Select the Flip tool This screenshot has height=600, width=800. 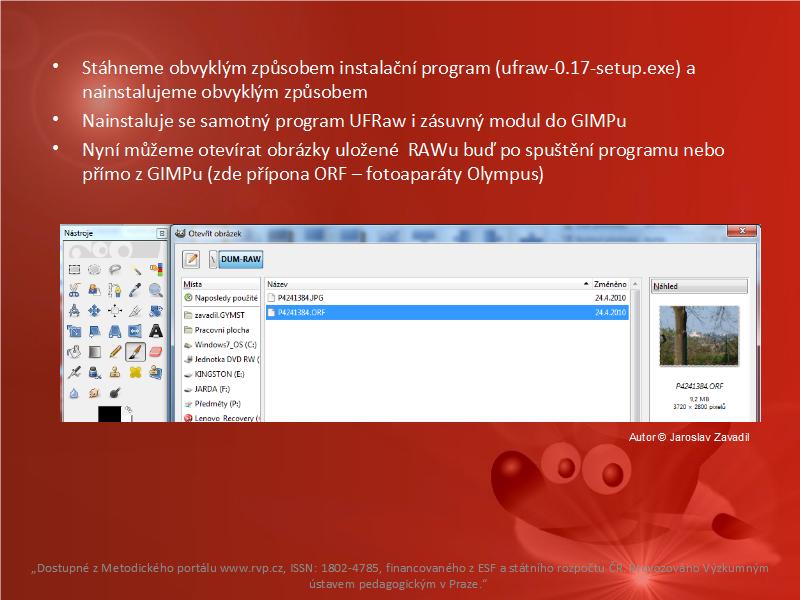[x=135, y=331]
